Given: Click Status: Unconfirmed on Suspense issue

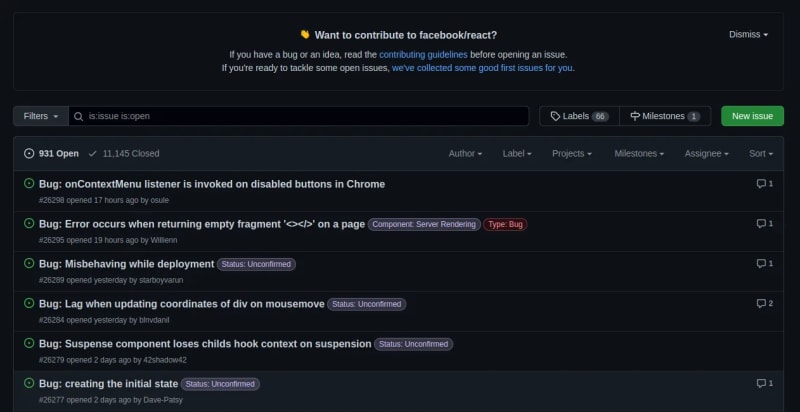Looking at the screenshot, I should pos(413,344).
